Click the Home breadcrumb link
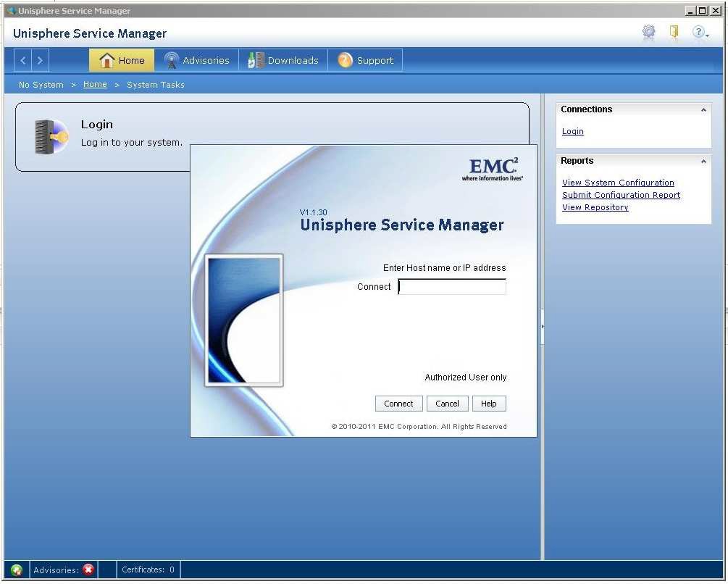Screen dimensions: 728x584 pyautogui.click(x=95, y=85)
